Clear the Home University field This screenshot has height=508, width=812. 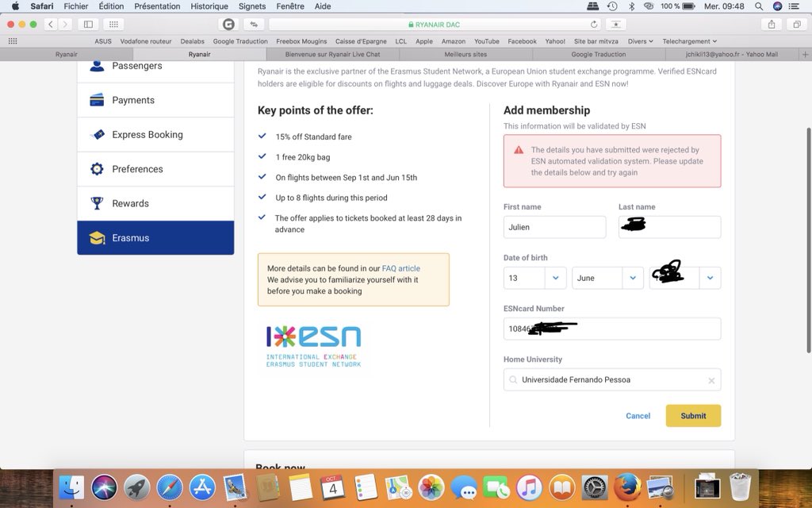[711, 380]
